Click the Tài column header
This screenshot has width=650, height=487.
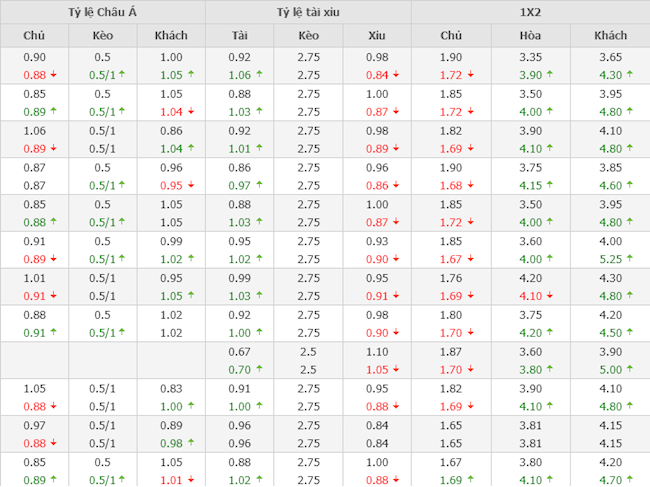[x=239, y=36]
